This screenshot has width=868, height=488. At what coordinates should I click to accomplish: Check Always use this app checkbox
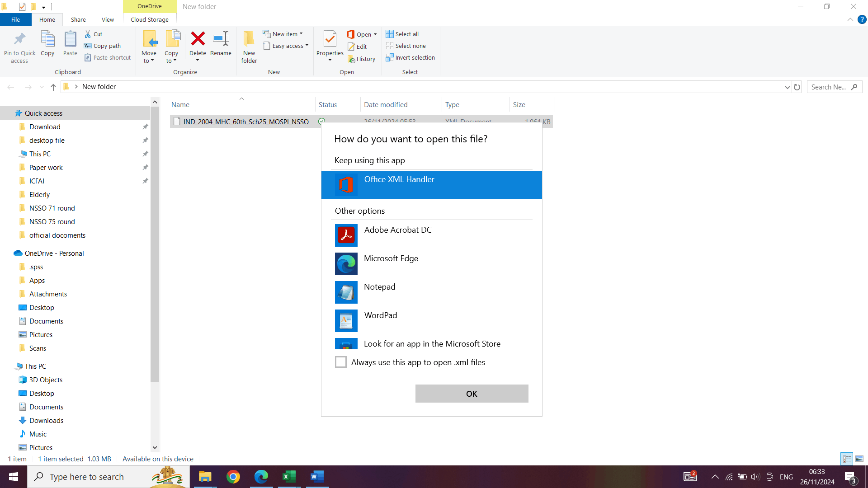click(341, 362)
